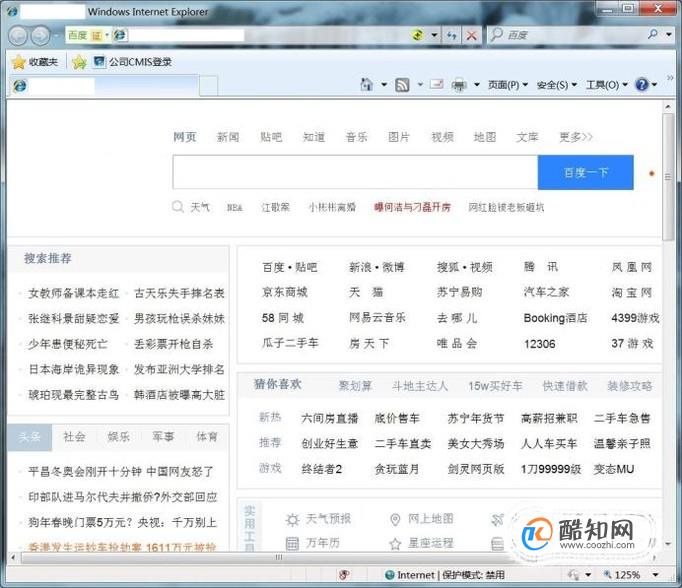
Task: Open headline 平昌冬奥会刚开十分钟 中国网友怒了
Action: [120, 471]
